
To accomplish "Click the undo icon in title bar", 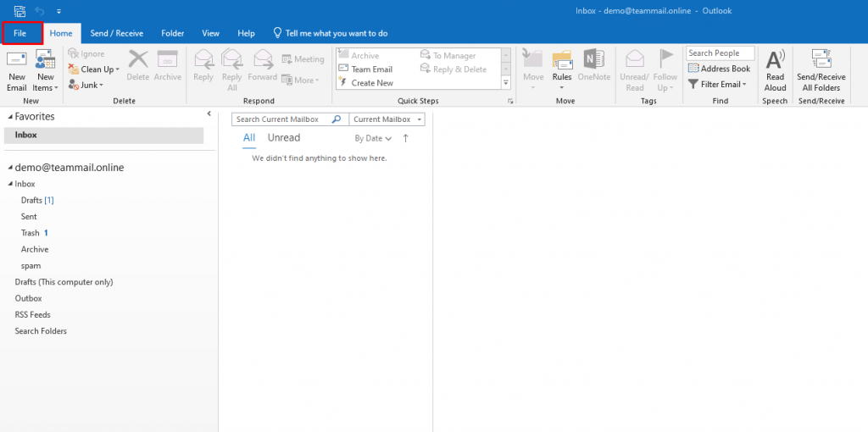I will tap(39, 11).
